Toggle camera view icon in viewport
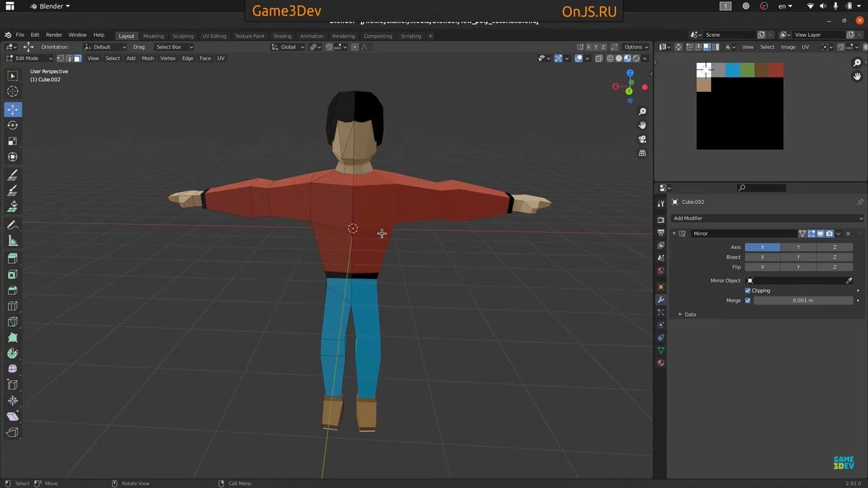Screen dimensions: 868x488 (642, 140)
